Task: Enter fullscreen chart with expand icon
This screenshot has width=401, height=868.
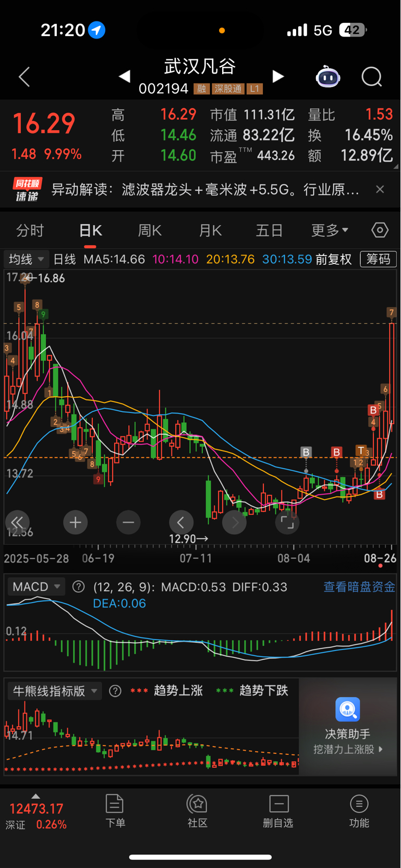Action: click(287, 522)
